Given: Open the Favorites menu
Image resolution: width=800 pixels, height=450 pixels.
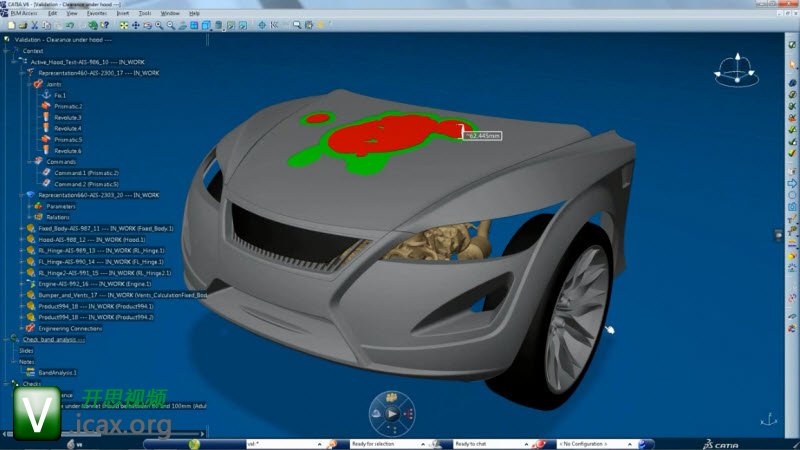Looking at the screenshot, I should (96, 13).
